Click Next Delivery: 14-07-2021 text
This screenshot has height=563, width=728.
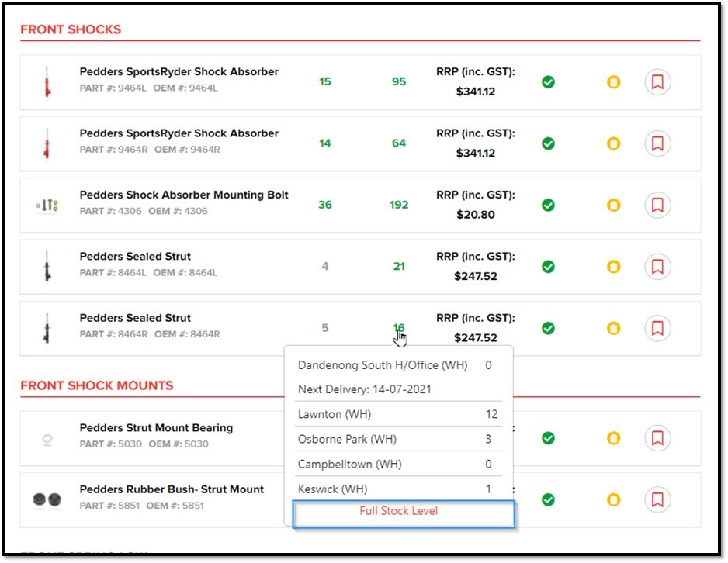(365, 389)
